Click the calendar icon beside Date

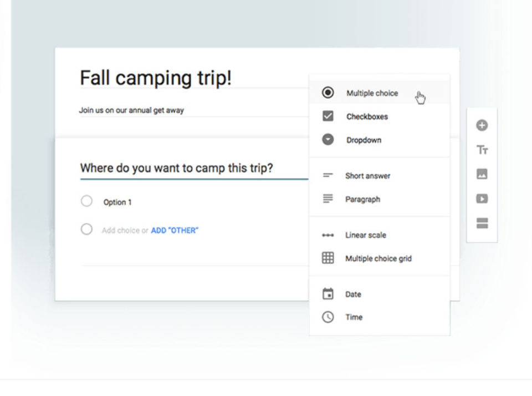click(x=328, y=294)
